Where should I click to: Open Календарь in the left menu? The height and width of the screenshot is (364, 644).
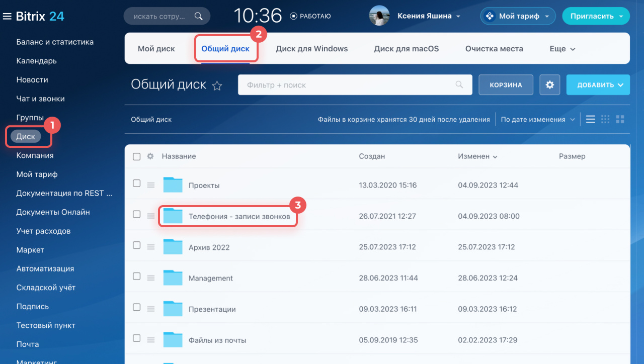36,61
